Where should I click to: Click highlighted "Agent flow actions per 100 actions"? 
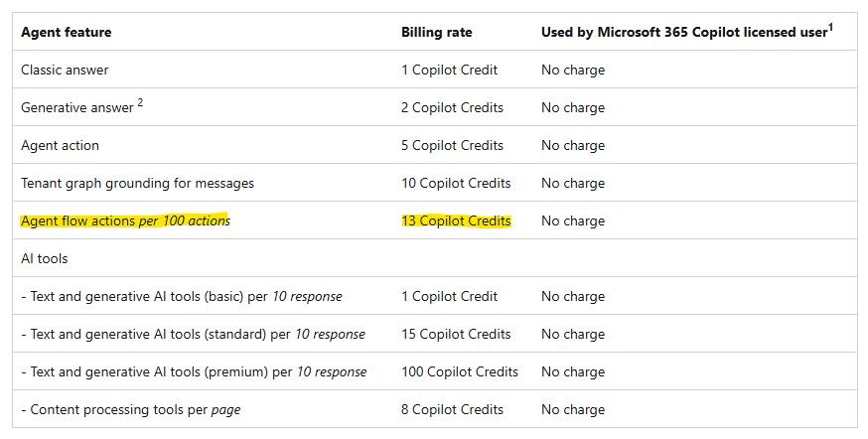tap(125, 221)
